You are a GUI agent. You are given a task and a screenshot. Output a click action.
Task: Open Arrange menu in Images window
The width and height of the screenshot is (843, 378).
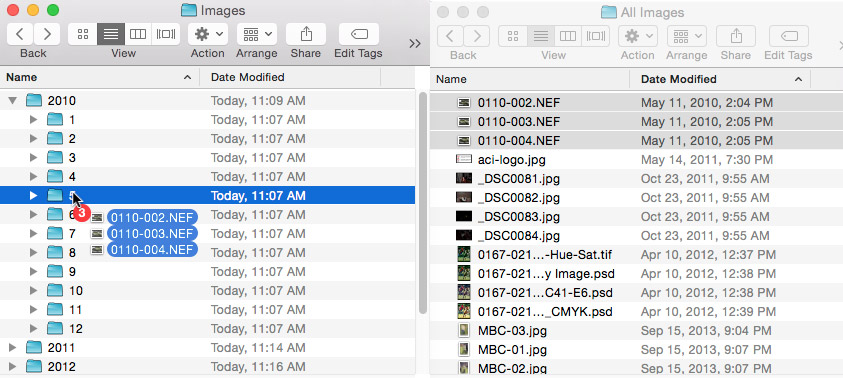pos(257,34)
